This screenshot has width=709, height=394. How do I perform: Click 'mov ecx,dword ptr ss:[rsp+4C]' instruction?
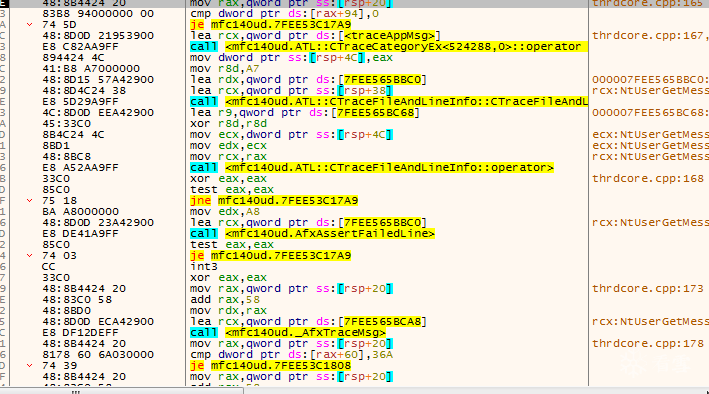[292, 134]
